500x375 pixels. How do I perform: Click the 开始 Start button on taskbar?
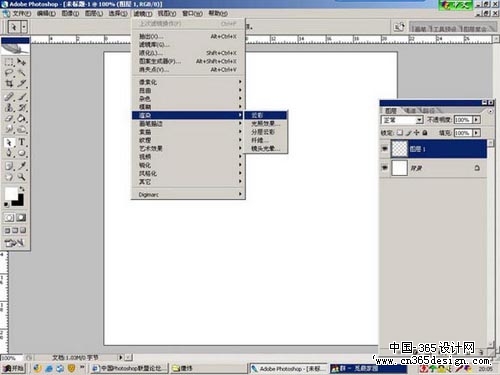pyautogui.click(x=14, y=368)
